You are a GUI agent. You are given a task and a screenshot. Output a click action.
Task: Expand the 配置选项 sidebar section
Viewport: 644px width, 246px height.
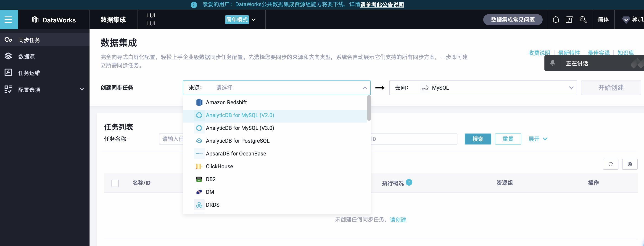tap(82, 89)
